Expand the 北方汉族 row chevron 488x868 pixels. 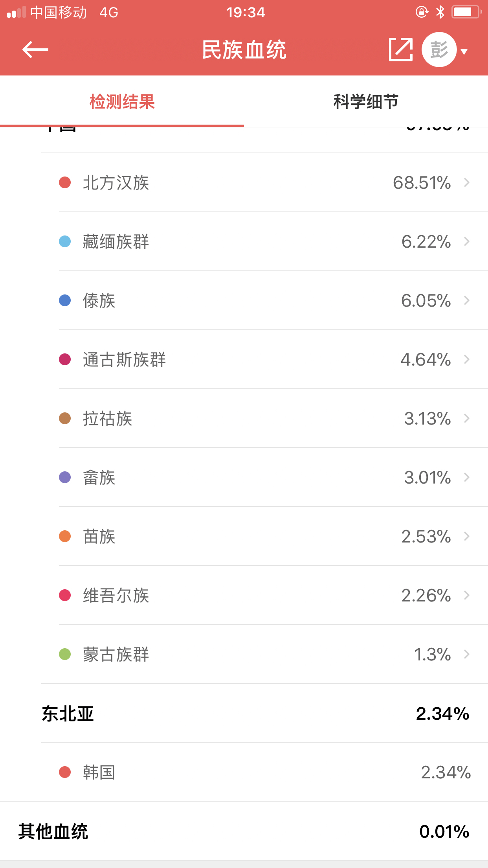467,182
